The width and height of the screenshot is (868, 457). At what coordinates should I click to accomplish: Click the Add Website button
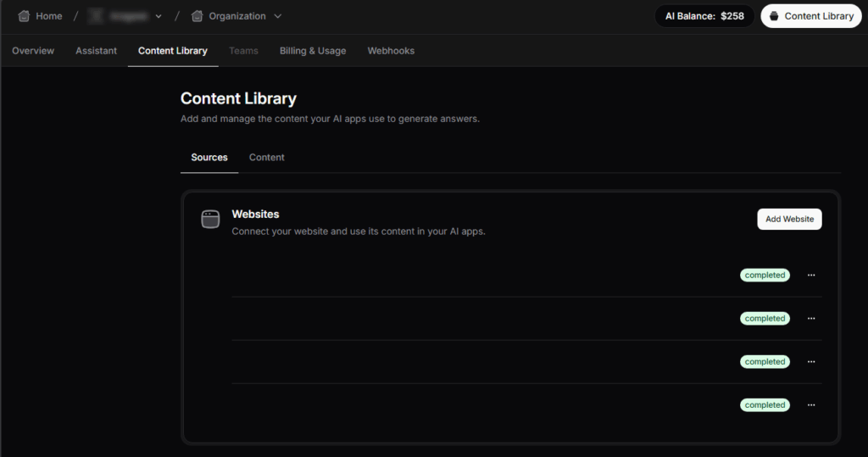coord(789,219)
